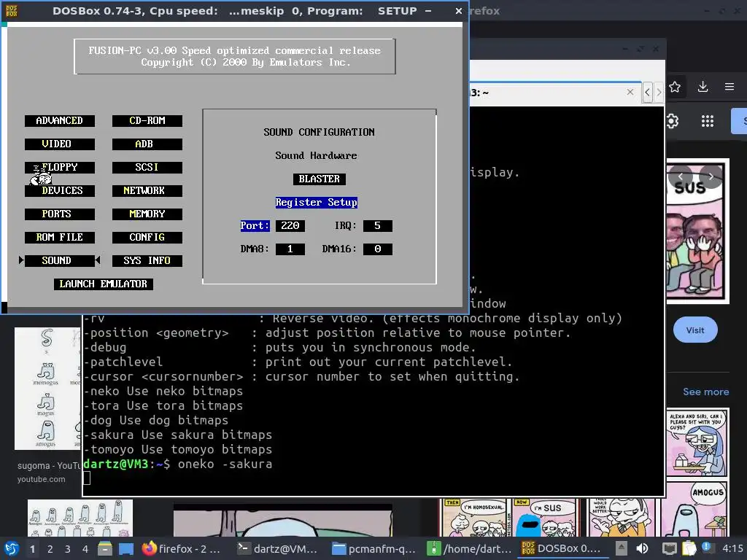Screen dimensions: 747x560
Task: Go to previous terminal tab arrow
Action: (x=647, y=92)
